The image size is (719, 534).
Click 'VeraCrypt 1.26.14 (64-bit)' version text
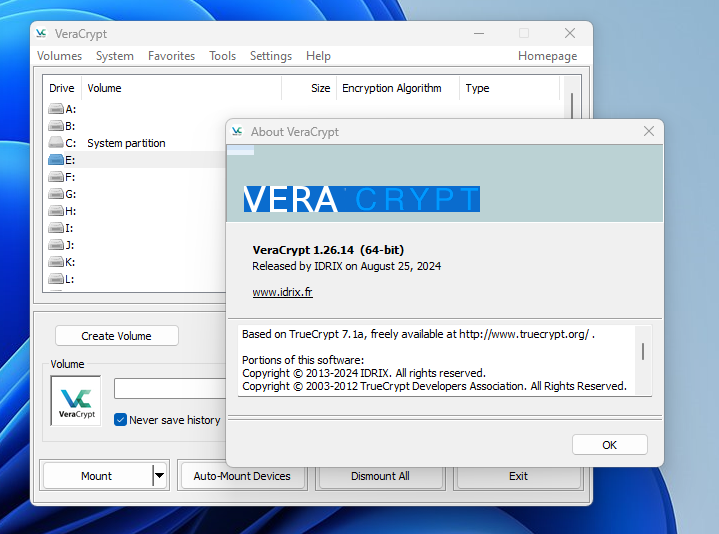click(x=328, y=250)
